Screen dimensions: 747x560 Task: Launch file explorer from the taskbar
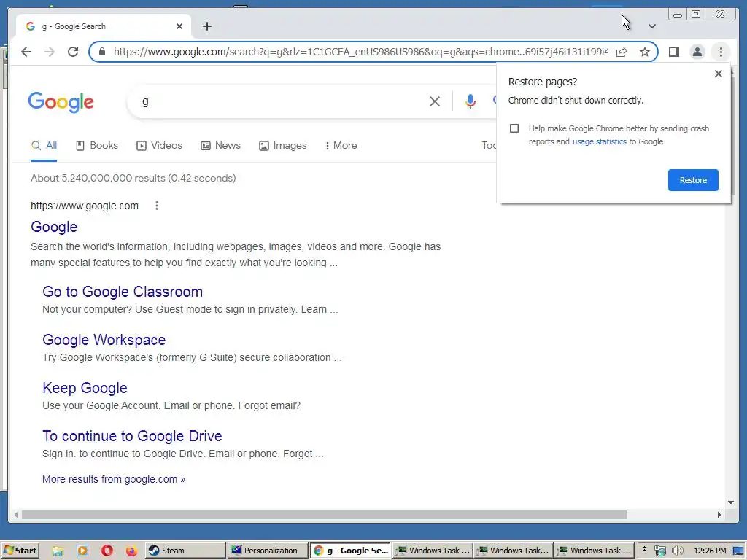[x=58, y=551]
